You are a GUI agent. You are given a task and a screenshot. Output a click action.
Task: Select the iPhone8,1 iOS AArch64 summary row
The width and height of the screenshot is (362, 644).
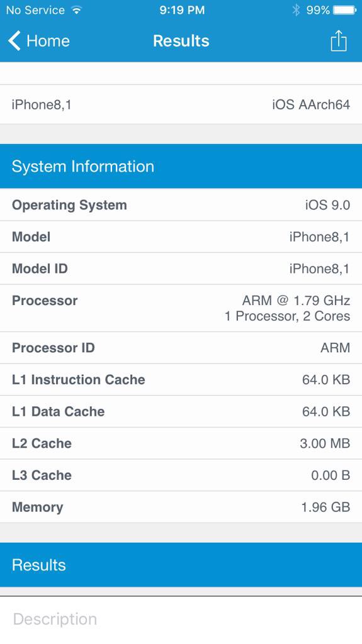pos(181,104)
